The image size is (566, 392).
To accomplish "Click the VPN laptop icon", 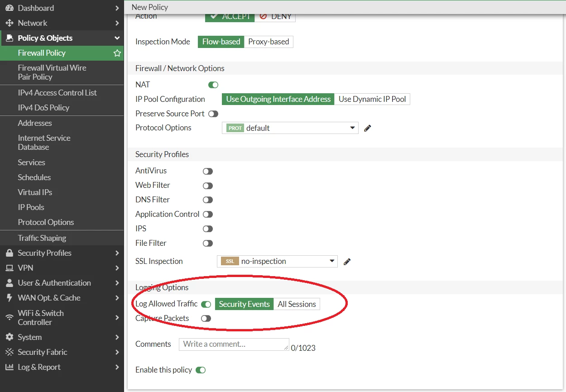I will (x=10, y=268).
